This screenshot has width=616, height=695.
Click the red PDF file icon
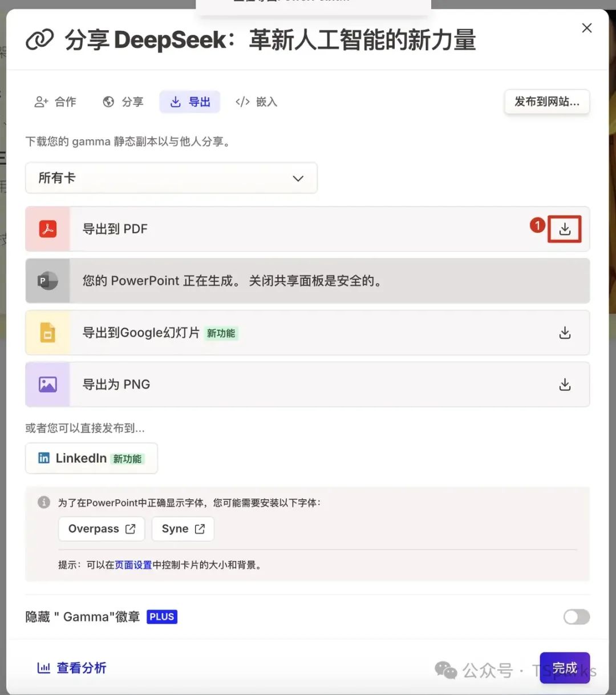(48, 229)
